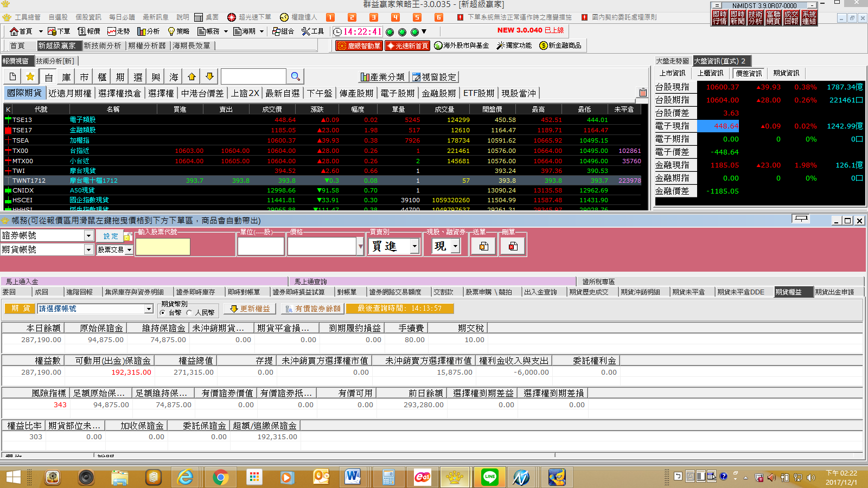Viewport: 868px width, 488px height.
Task: Open 產業分類 industry classification
Action: coord(382,77)
